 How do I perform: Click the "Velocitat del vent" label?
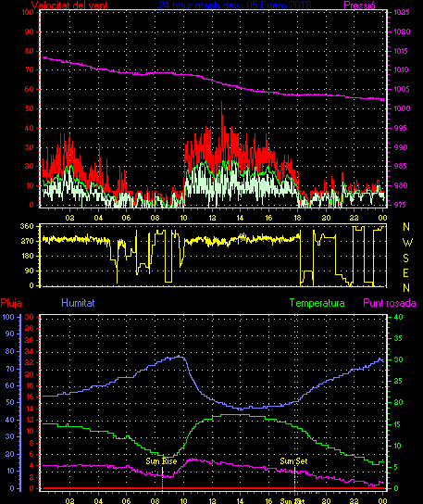click(69, 6)
